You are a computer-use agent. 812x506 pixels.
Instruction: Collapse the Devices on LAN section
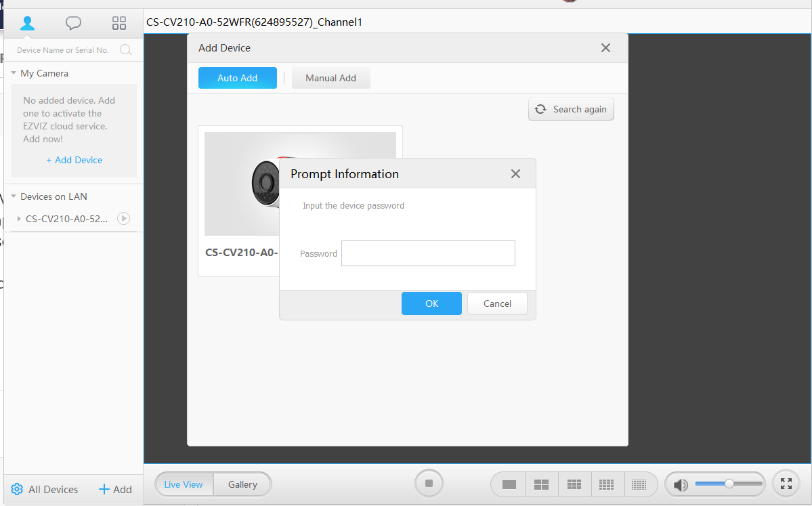click(x=14, y=196)
